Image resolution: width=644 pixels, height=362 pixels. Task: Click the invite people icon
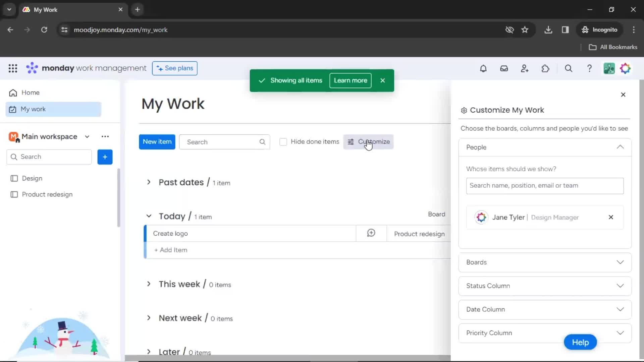(525, 68)
